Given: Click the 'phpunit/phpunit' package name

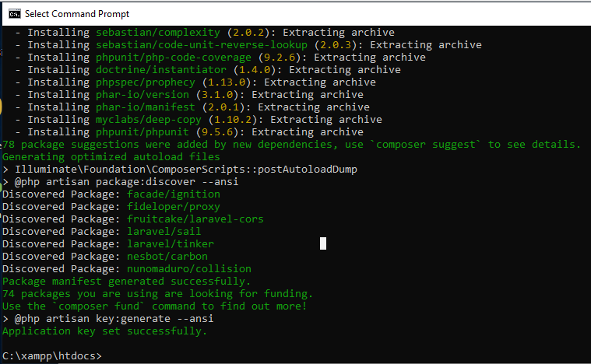Looking at the screenshot, I should coord(142,131).
